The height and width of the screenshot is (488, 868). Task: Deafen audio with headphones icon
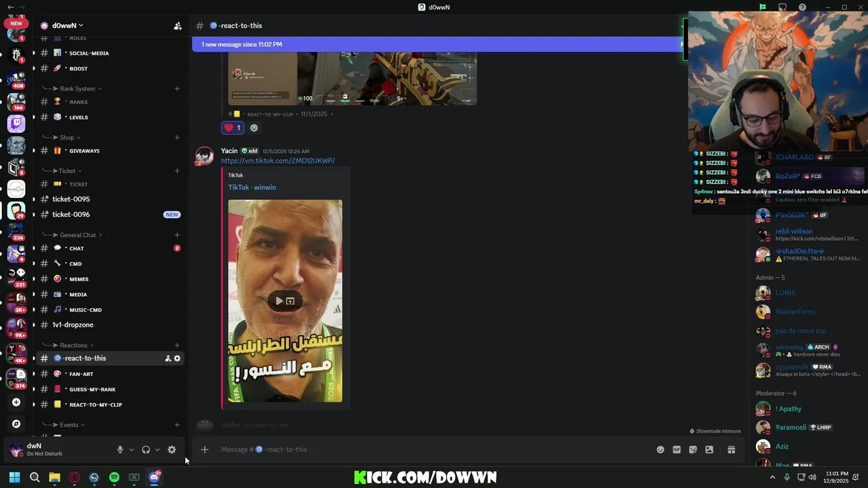coord(146,449)
